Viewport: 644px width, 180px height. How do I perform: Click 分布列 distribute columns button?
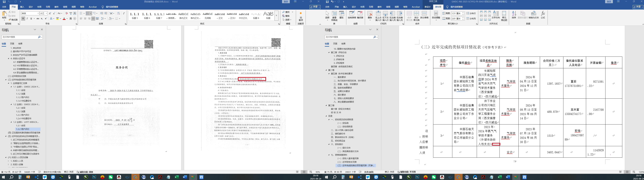(x=471, y=19)
